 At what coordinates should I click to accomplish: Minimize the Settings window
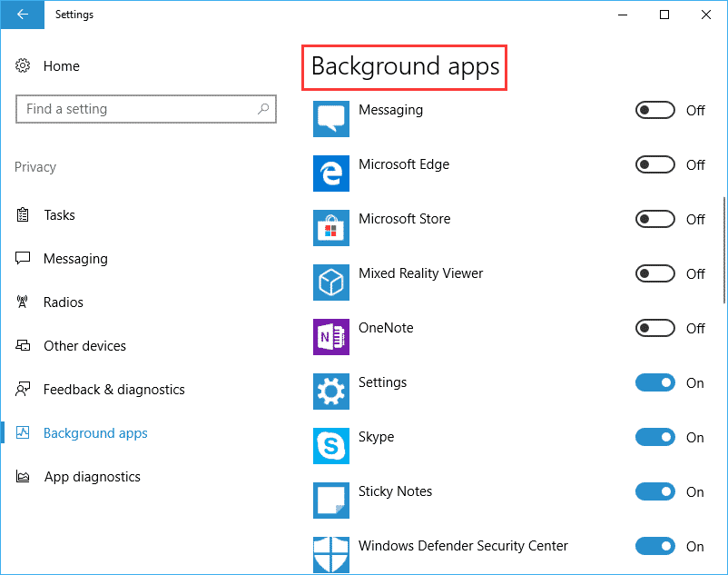tap(623, 15)
